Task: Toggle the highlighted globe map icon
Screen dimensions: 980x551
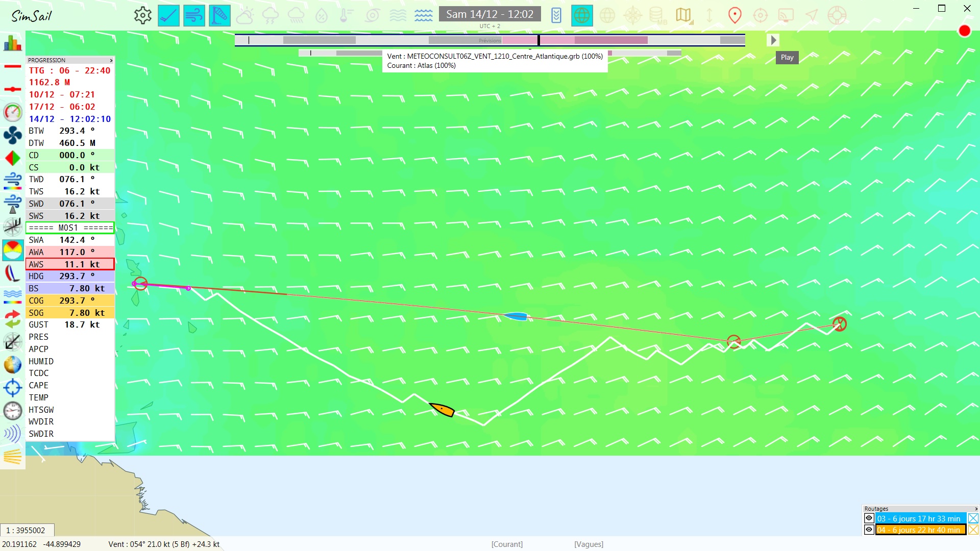Action: tap(582, 15)
